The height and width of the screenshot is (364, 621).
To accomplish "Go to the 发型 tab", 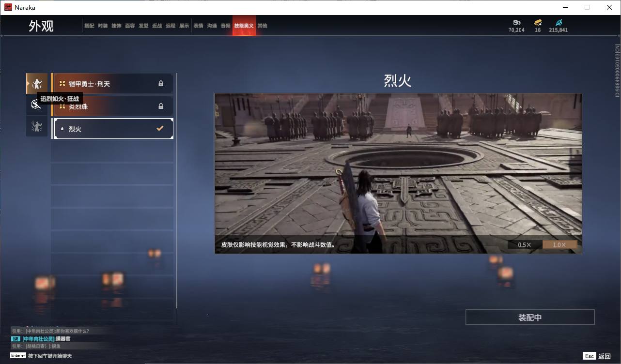I will (x=143, y=26).
